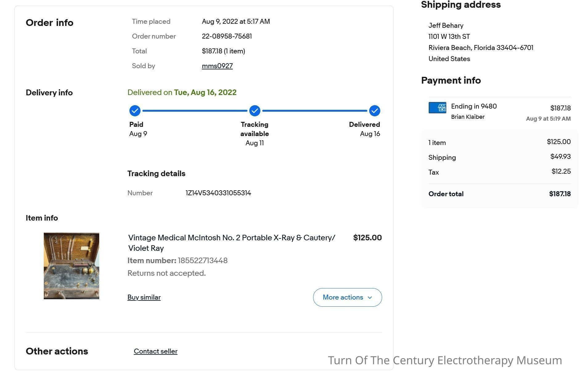Image resolution: width=588 pixels, height=385 pixels.
Task: Open the vintage medical device thumbnail
Action: pos(71,266)
